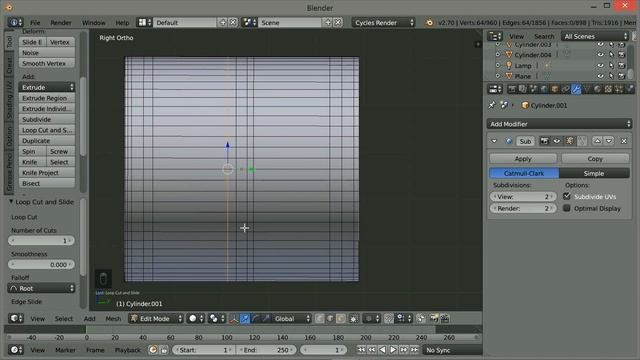The width and height of the screenshot is (640, 360).
Task: Click the Copy modifier button
Action: click(x=595, y=159)
